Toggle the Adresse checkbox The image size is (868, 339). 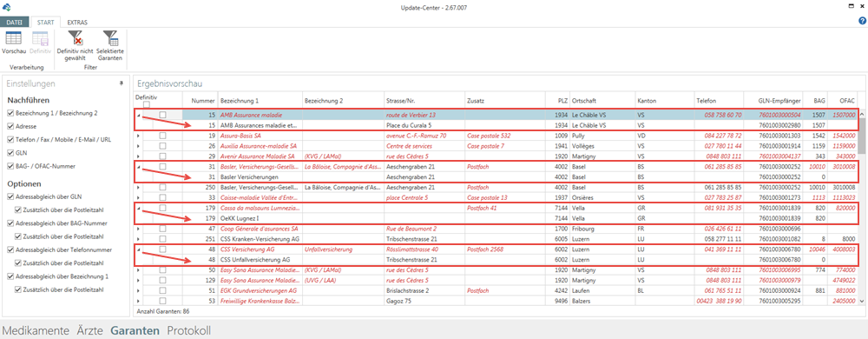11,126
